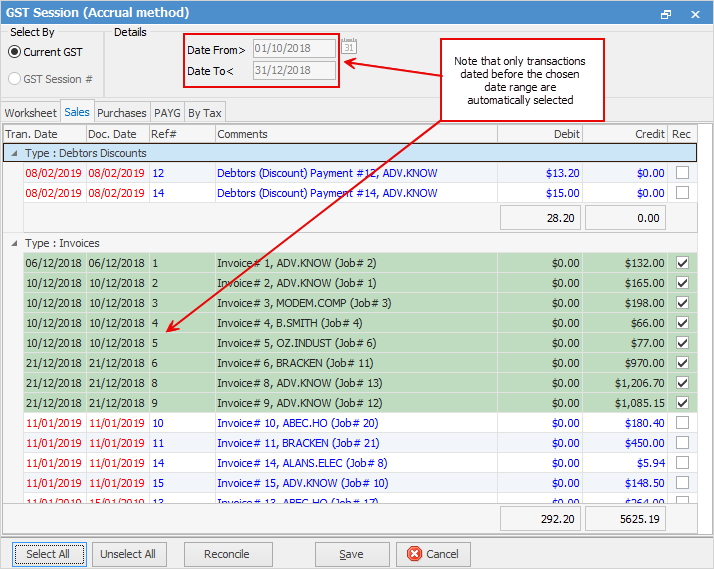The width and height of the screenshot is (714, 569).
Task: Select row Invoice# 3, MODEM.COMP (Job# 3)
Action: [360, 303]
